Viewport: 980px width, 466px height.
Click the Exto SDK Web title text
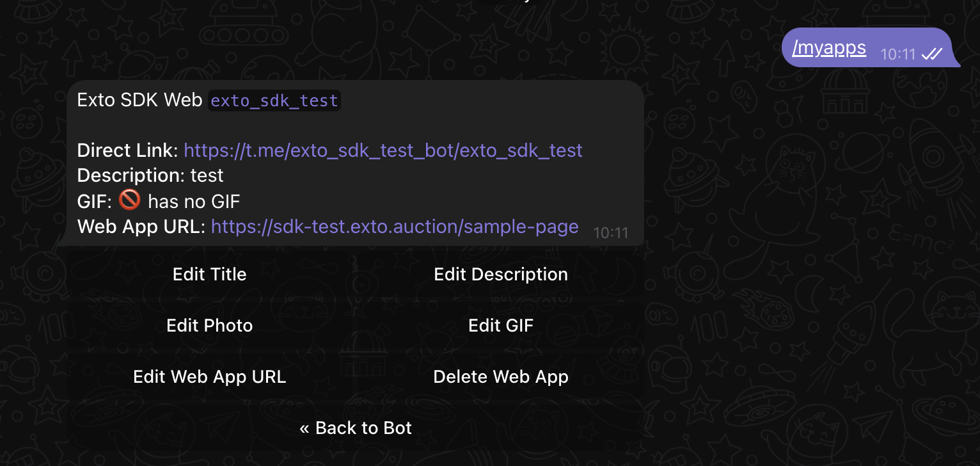pyautogui.click(x=139, y=100)
